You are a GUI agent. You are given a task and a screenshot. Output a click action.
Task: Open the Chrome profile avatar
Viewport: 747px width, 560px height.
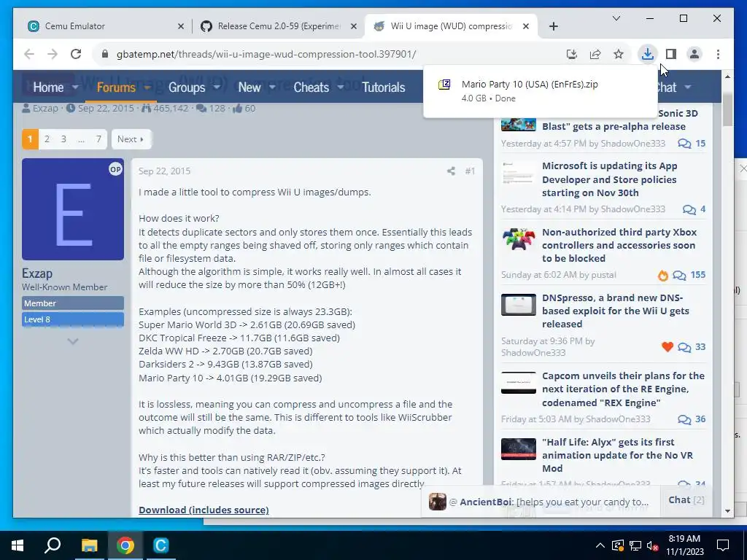(x=694, y=54)
